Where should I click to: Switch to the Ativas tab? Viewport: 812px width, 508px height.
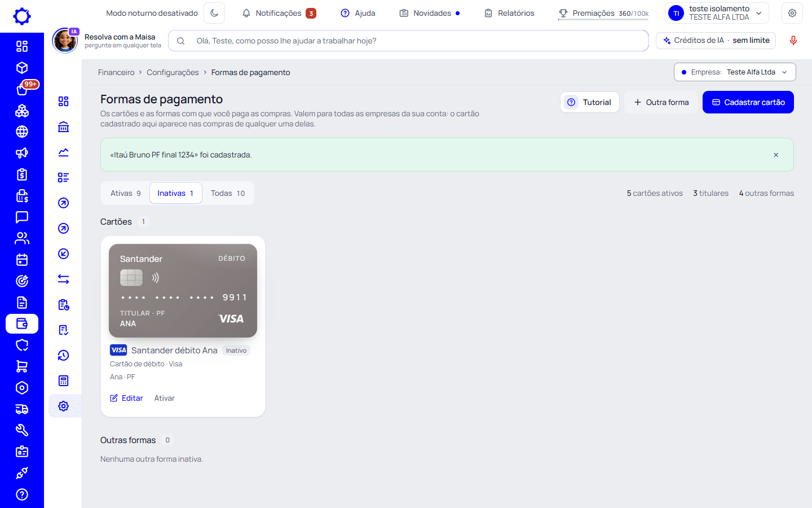point(126,193)
